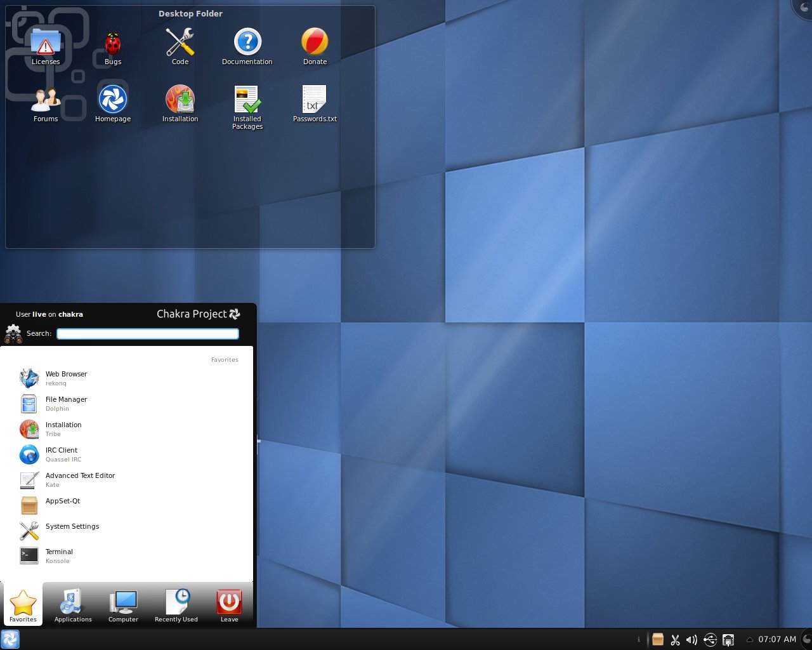This screenshot has width=812, height=650.
Task: Open the Bugs ladybug icon
Action: (113, 46)
